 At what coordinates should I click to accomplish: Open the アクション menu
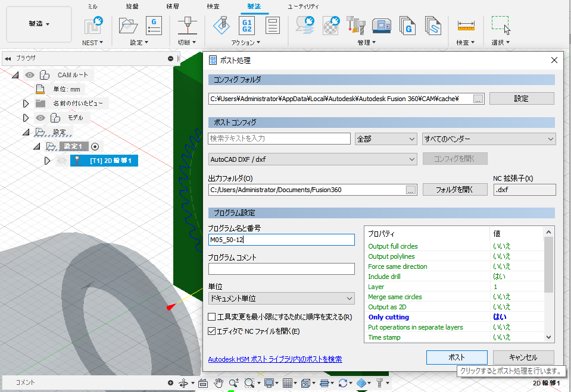(x=245, y=43)
